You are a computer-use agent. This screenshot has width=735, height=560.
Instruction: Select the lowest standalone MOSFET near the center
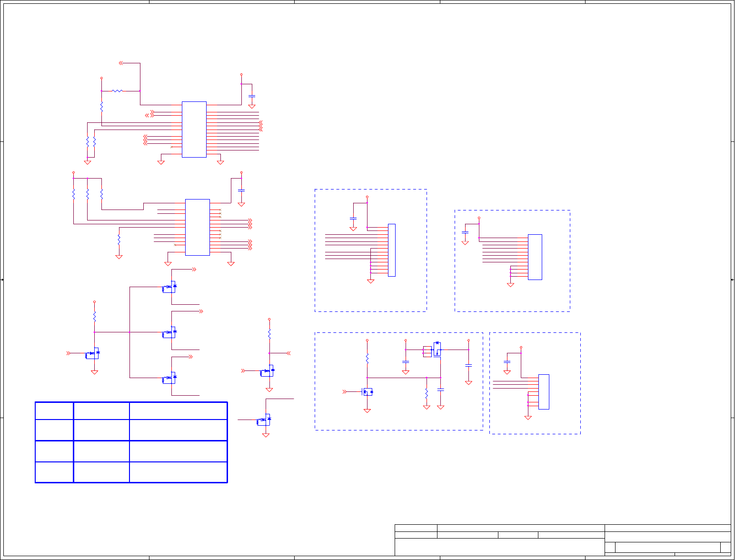pyautogui.click(x=264, y=420)
